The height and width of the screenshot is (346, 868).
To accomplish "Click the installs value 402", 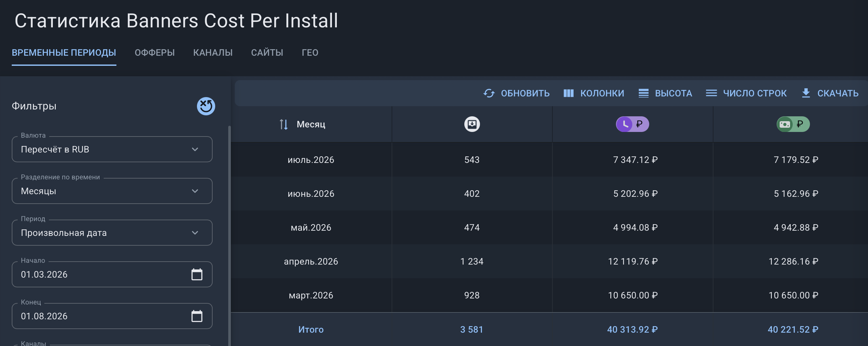I will coord(472,194).
